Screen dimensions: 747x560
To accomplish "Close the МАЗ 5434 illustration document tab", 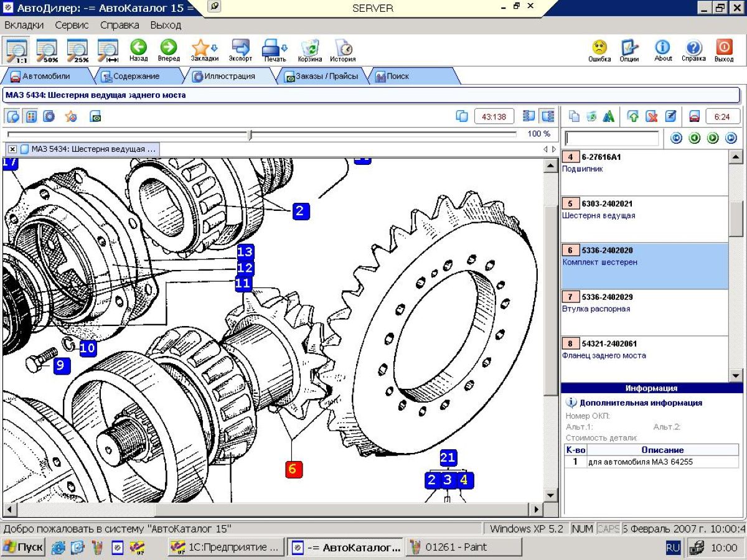I will 12,149.
